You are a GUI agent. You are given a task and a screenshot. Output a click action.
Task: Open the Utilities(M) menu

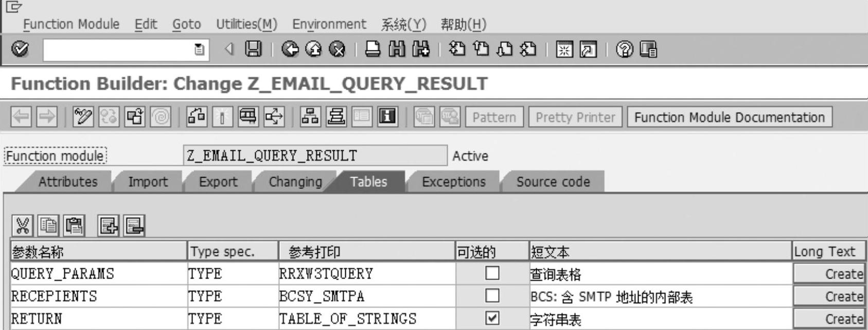tap(246, 24)
